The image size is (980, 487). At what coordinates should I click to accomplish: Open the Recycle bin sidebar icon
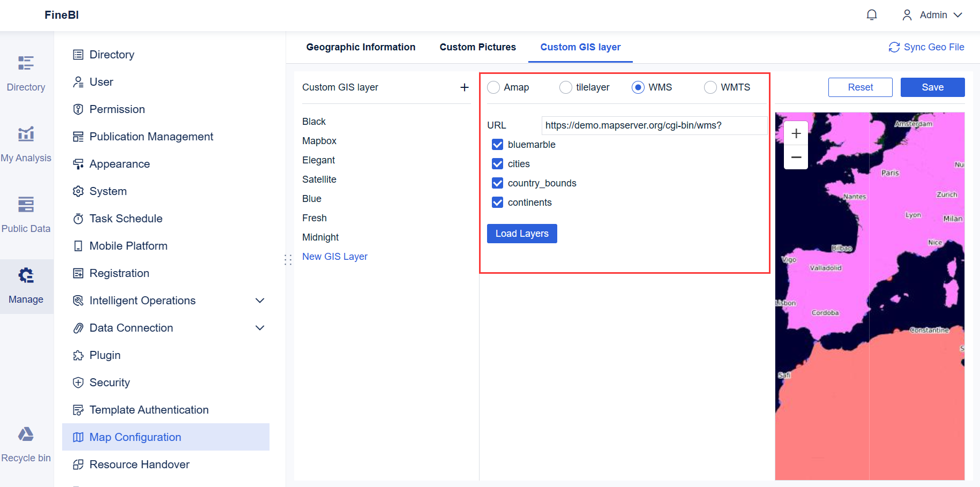coord(26,434)
